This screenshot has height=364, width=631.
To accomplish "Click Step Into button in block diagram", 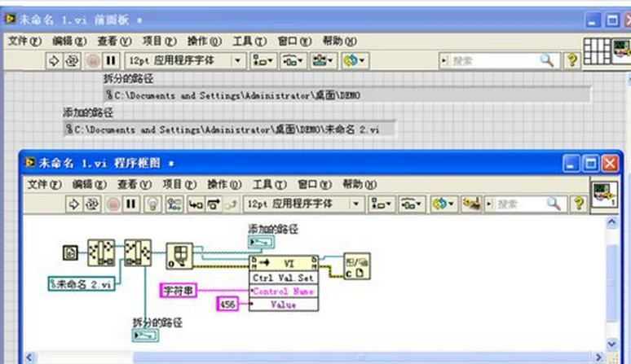I will [x=196, y=204].
